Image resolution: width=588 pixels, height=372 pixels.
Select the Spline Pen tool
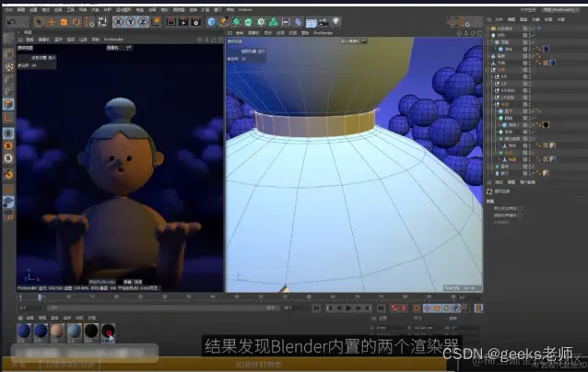click(224, 22)
